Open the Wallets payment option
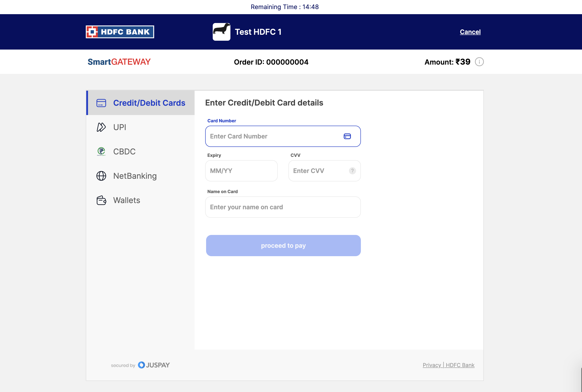This screenshot has width=582, height=392. point(140,200)
